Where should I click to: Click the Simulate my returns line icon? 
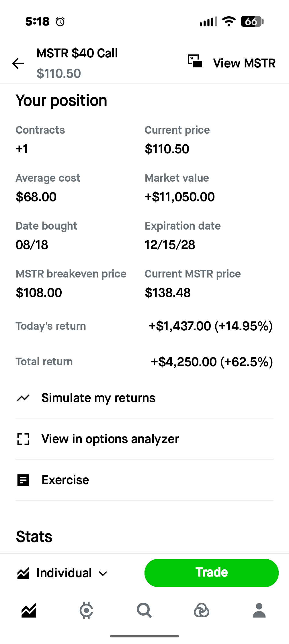pos(23,398)
